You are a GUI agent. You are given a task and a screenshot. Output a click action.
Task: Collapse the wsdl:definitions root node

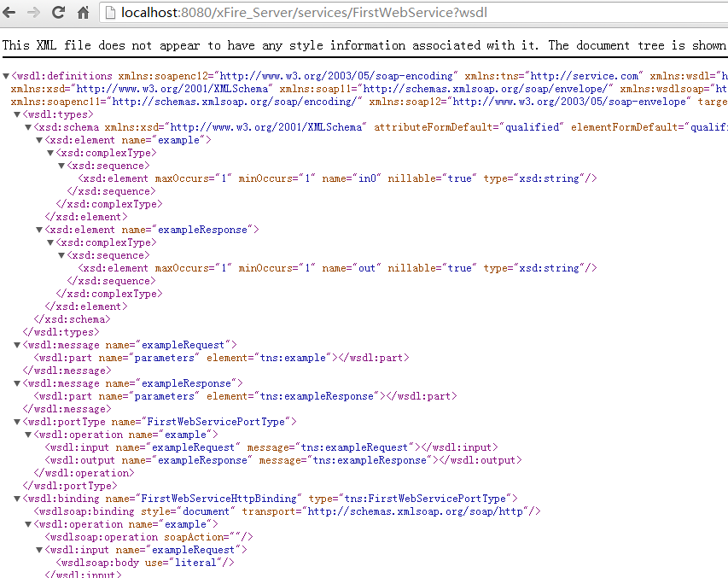[x=6, y=76]
